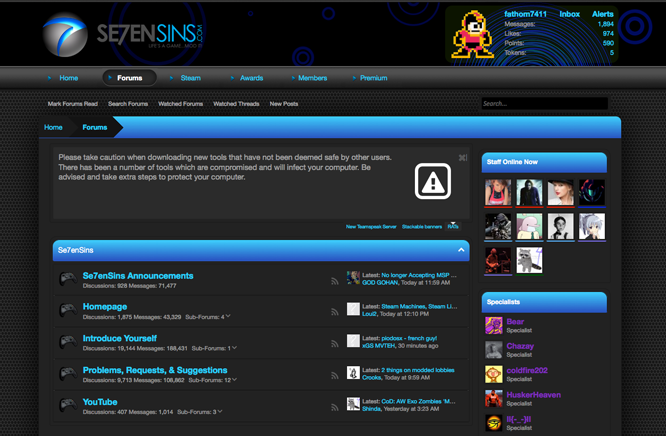The width and height of the screenshot is (666, 436).
Task: Open the Steam navigation tab
Action: point(191,78)
